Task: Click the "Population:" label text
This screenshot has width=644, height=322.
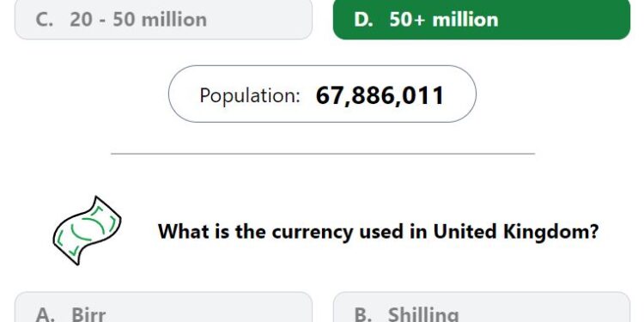Action: click(x=250, y=95)
